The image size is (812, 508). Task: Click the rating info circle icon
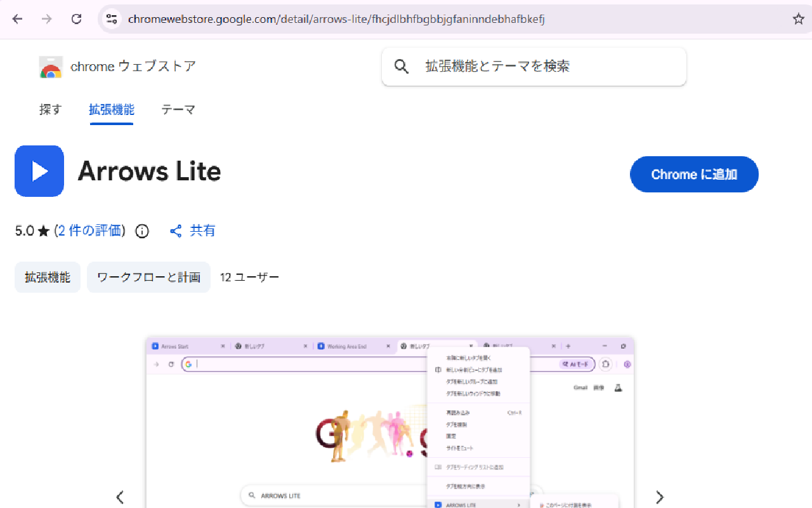pos(142,231)
